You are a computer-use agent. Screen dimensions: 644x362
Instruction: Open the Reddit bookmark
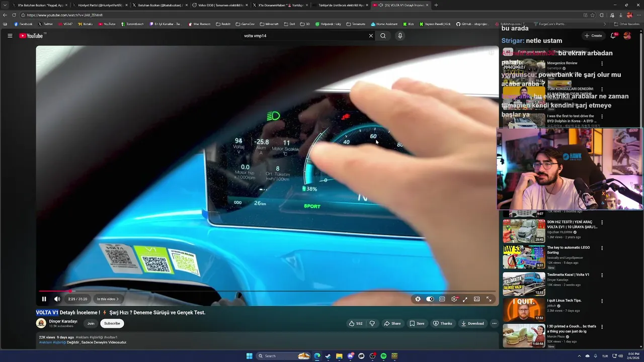pos(222,24)
